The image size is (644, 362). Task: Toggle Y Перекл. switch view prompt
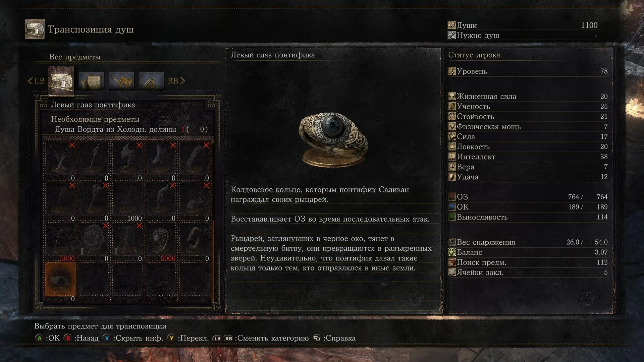point(188,338)
